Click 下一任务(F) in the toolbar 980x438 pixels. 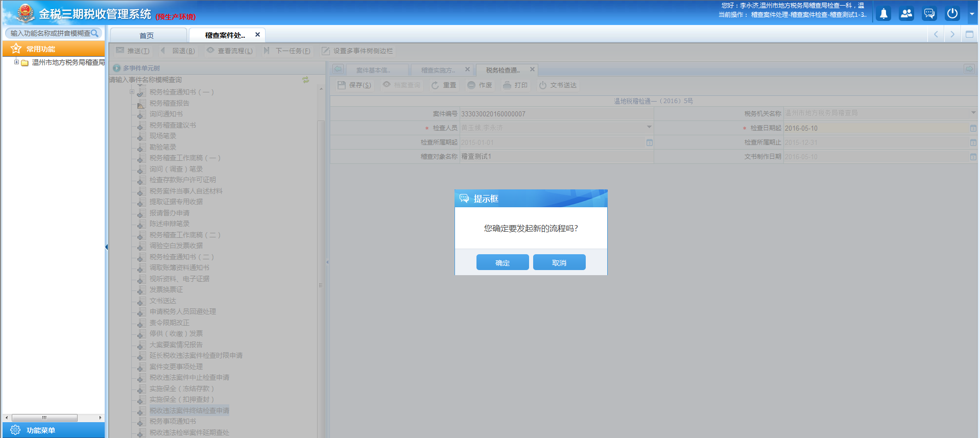pos(287,51)
